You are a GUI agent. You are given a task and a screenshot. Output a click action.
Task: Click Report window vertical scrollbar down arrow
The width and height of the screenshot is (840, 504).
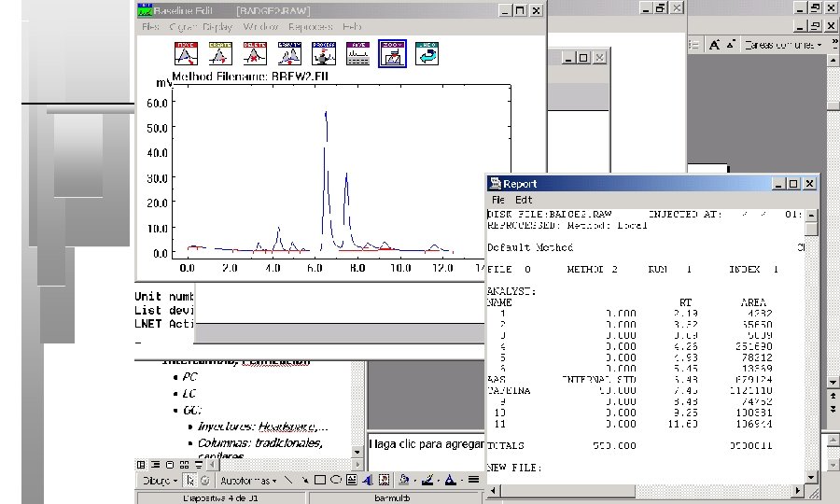click(811, 476)
